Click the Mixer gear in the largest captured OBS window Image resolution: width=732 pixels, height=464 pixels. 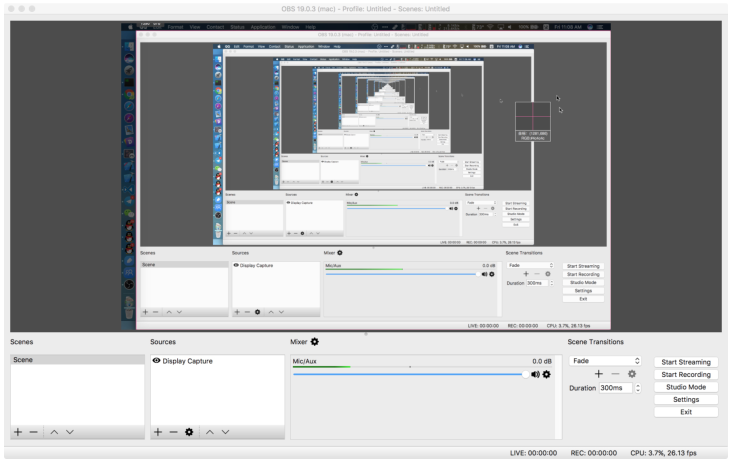coord(340,253)
